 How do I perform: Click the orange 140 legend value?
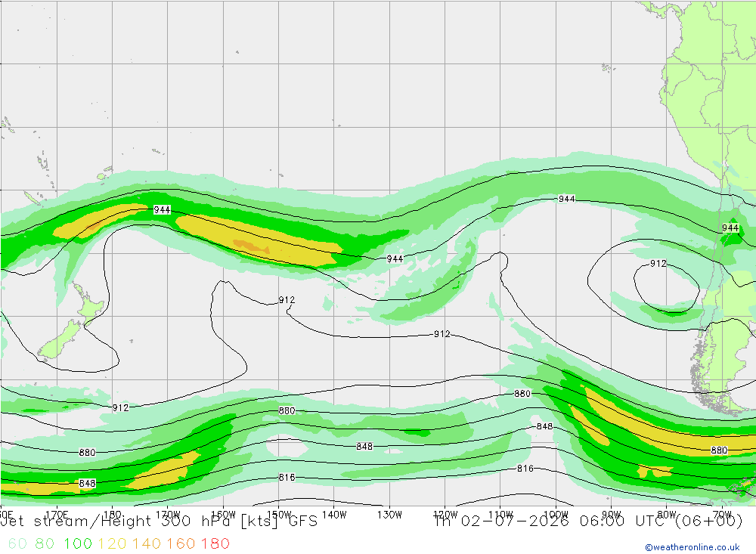147,544
